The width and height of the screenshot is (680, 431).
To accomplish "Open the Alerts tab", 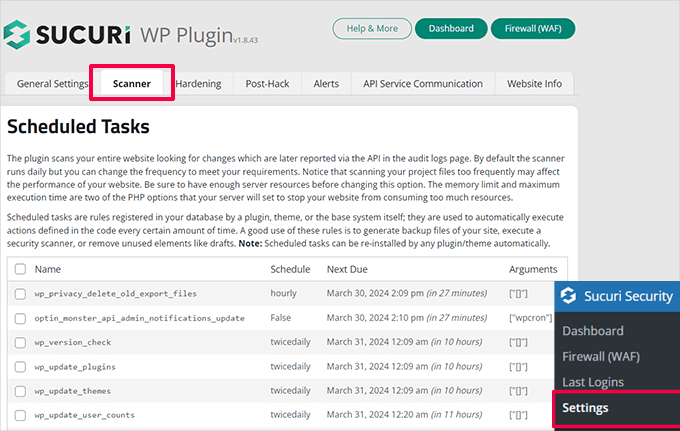I will pos(326,84).
